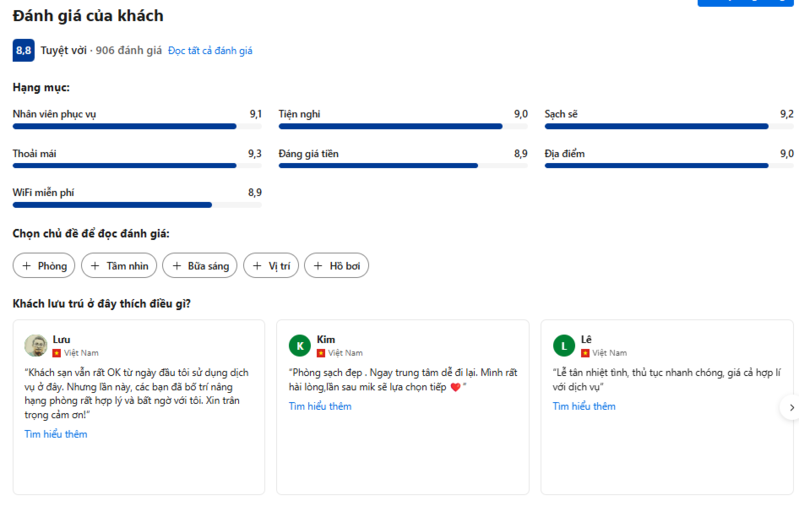799x512 pixels.
Task: Expand Lê's review via Tìm hiểu thêm
Action: 584,406
